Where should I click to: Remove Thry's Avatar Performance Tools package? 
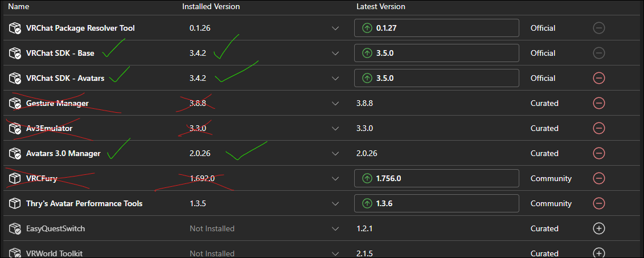[599, 203]
